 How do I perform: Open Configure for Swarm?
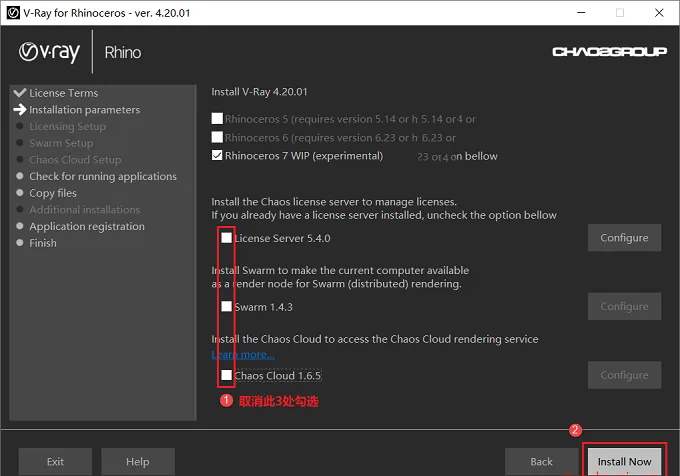coord(624,306)
